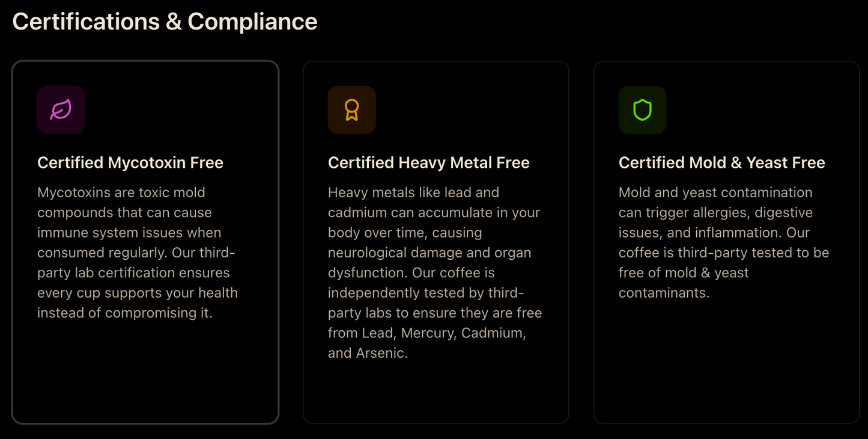868x439 pixels.
Task: Click the Mold and yeast description paragraph
Action: coord(724,242)
